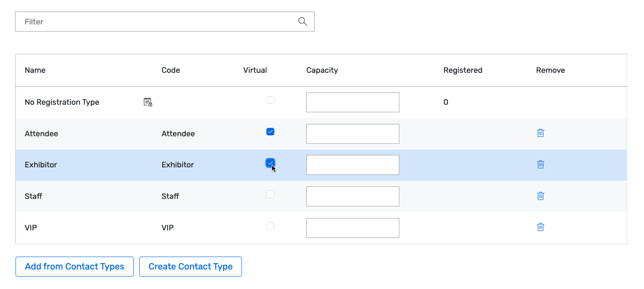Focus the Filter text field

[x=165, y=21]
